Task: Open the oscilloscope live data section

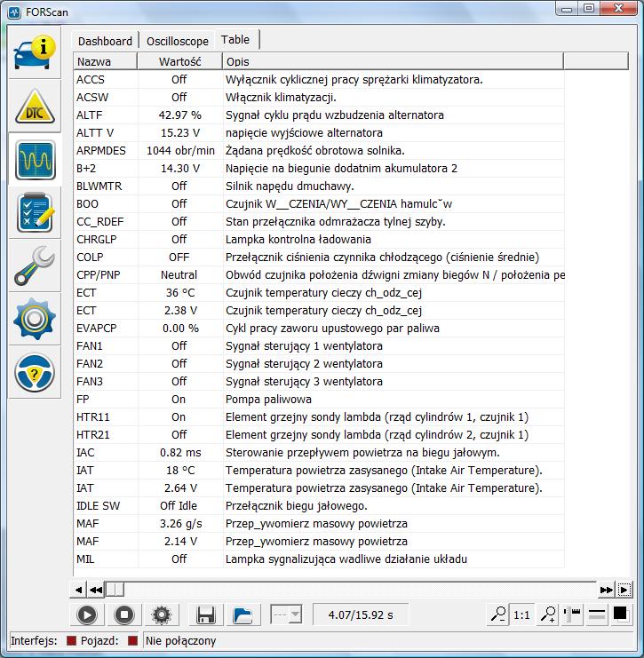Action: (x=35, y=160)
